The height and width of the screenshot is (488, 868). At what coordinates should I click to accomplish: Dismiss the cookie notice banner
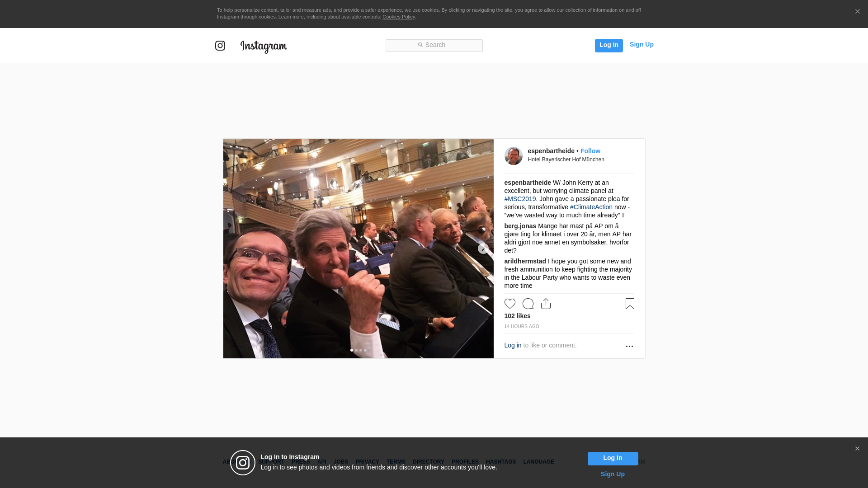[857, 12]
